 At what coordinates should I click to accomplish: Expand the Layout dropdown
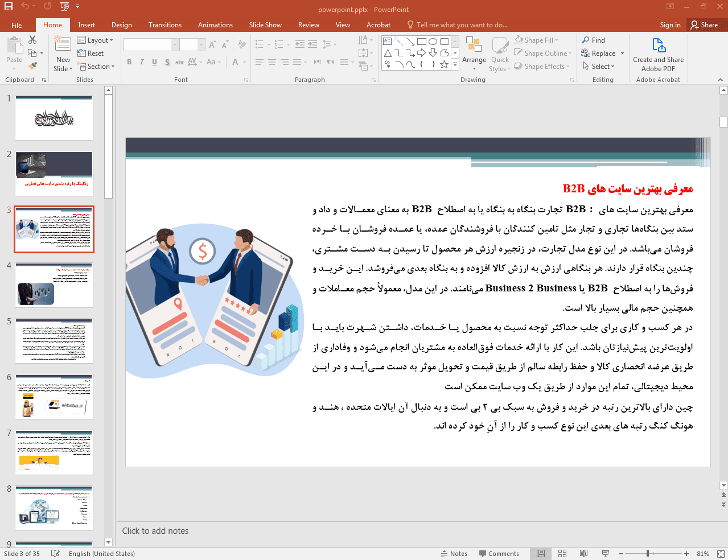click(x=95, y=40)
